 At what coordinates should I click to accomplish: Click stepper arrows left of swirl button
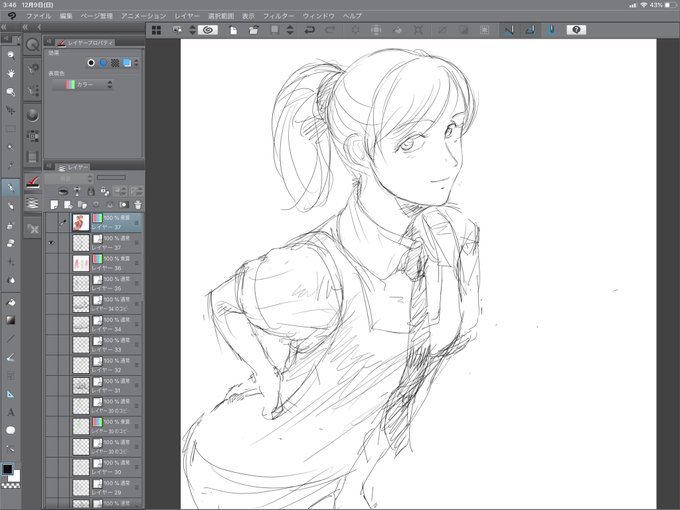193,30
